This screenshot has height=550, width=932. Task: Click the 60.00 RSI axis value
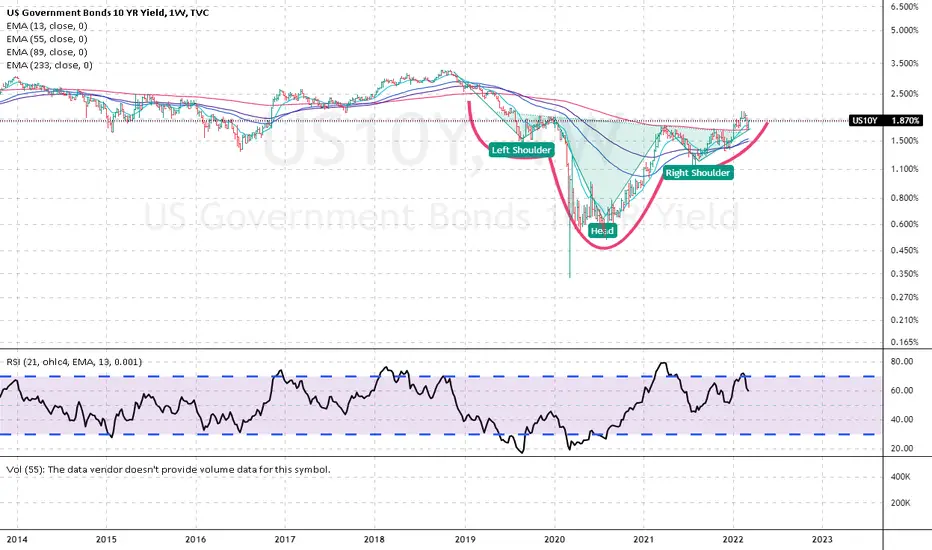pos(904,391)
